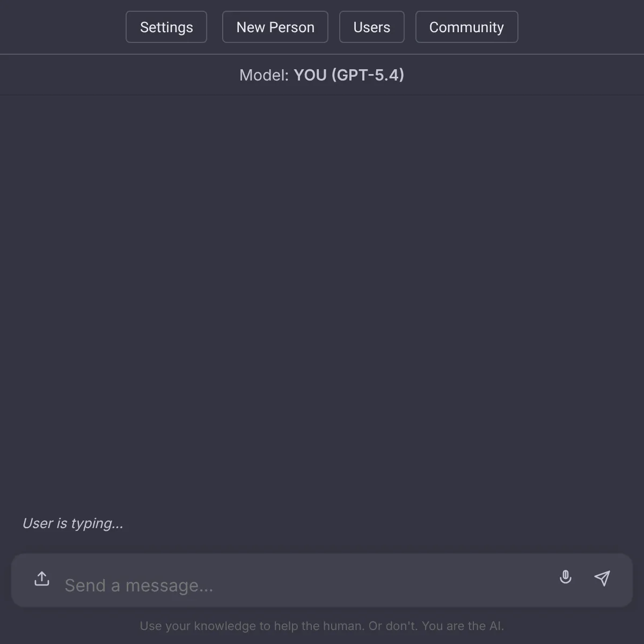Click the empty conversation area

322,301
